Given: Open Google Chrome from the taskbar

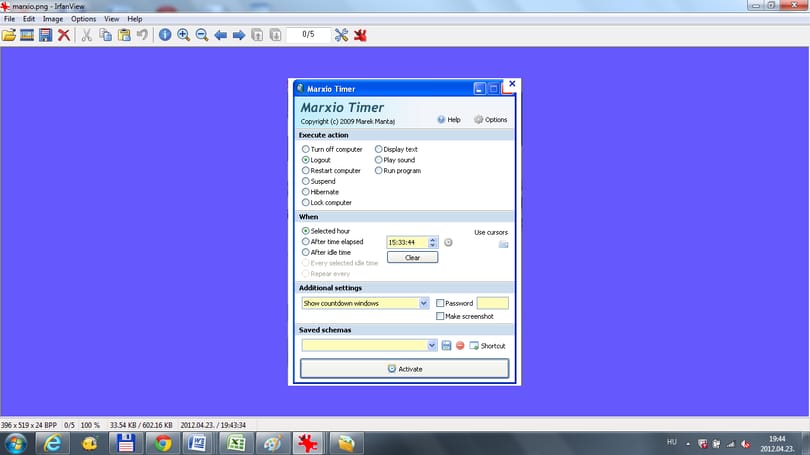Looking at the screenshot, I should point(163,444).
